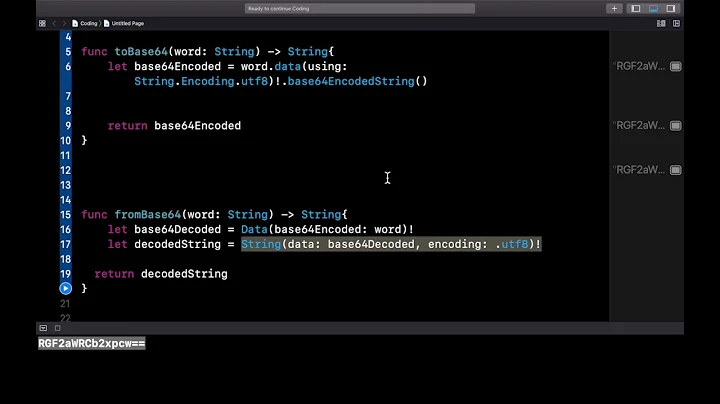Click 'let base64Decoded' declaration
The width and height of the screenshot is (720, 404).
(x=164, y=230)
